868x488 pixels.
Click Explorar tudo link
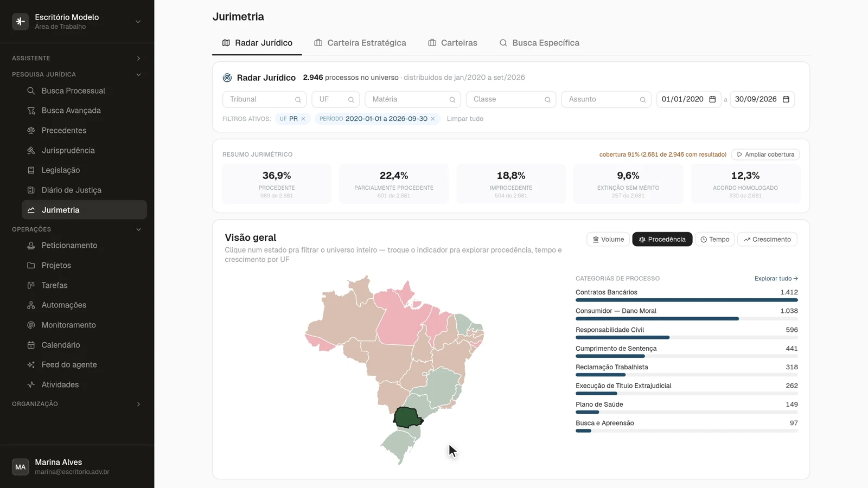pos(776,279)
